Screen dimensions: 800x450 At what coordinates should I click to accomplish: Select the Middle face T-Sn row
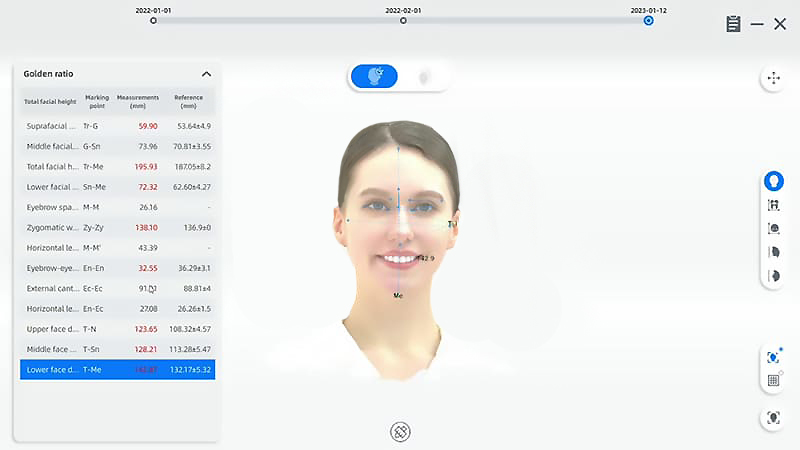[x=118, y=349]
